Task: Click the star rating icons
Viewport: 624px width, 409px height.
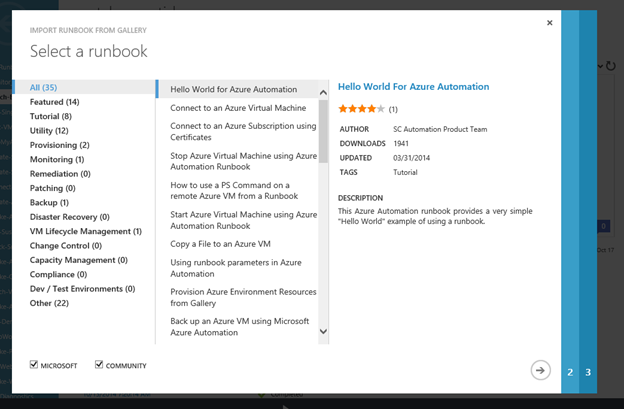Action: (360, 108)
